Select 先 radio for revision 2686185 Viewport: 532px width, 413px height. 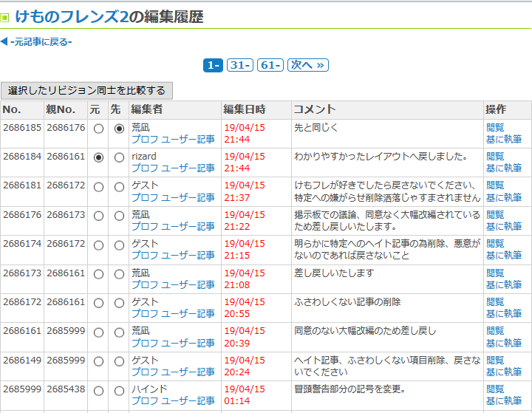point(119,129)
